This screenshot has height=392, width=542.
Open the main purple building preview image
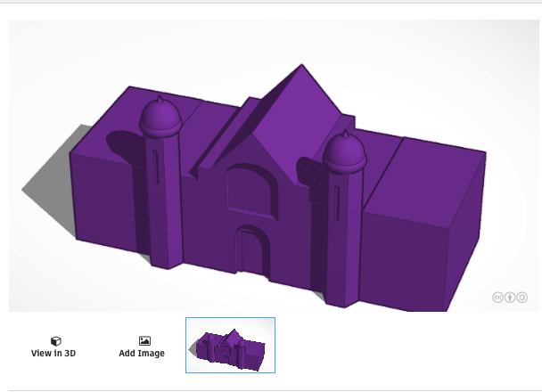[x=274, y=166]
